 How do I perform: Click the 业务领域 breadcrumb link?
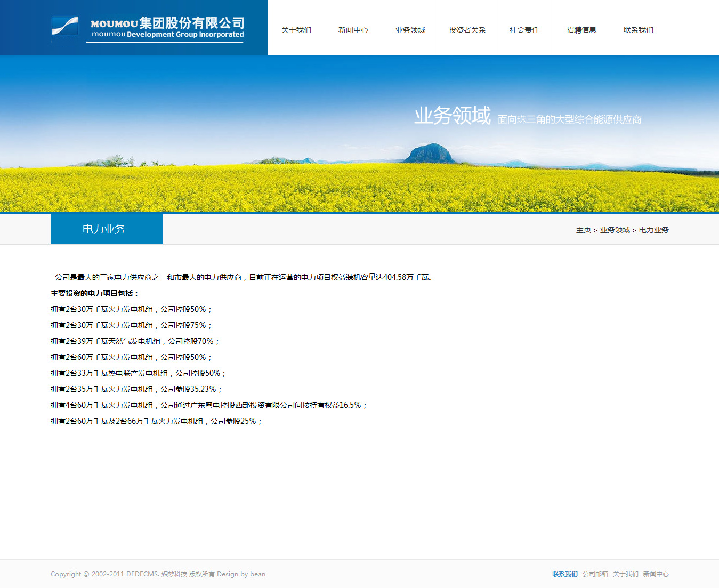tap(615, 230)
